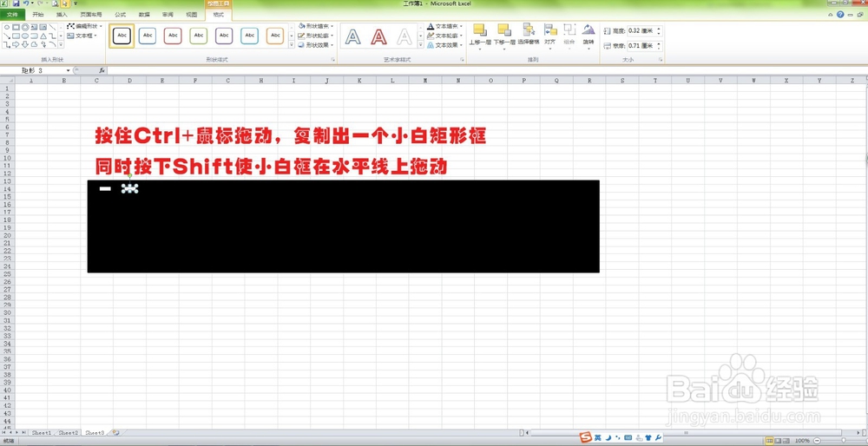
Task: Open the 对齐 (Align) dropdown
Action: point(549,36)
